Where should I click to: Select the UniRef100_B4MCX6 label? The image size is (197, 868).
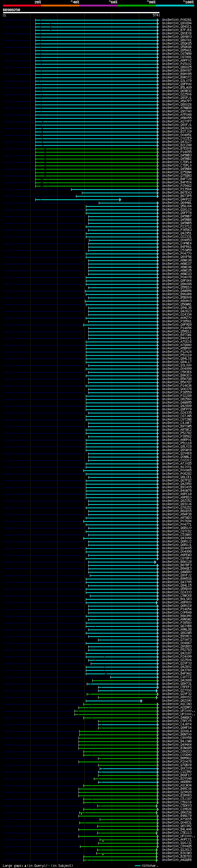[x=177, y=789]
